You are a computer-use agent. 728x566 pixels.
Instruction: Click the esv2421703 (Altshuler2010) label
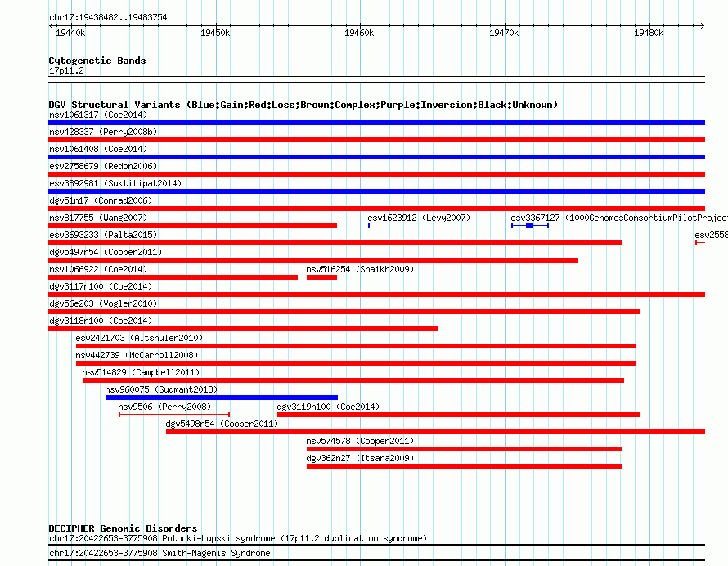(x=139, y=338)
